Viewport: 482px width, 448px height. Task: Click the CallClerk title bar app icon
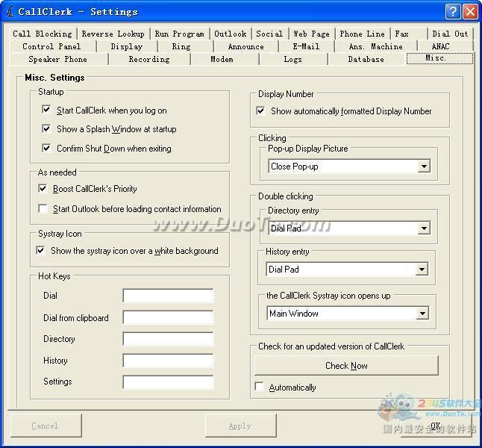pos(10,11)
